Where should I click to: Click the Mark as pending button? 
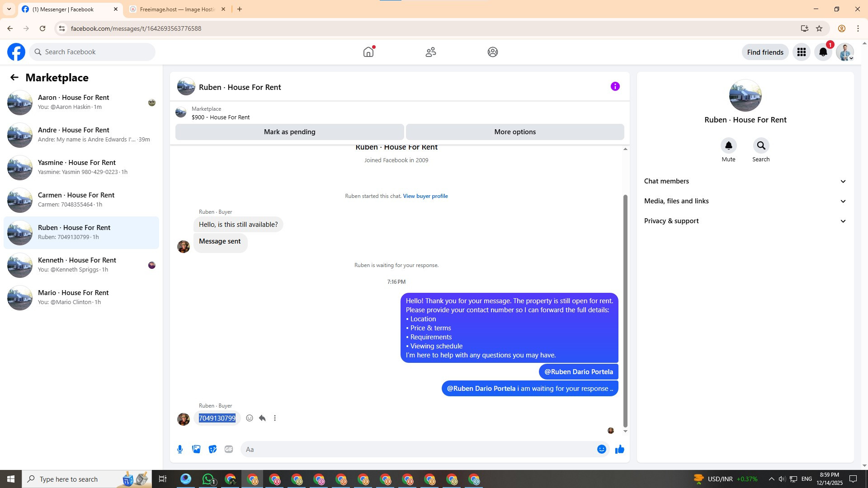tap(289, 132)
